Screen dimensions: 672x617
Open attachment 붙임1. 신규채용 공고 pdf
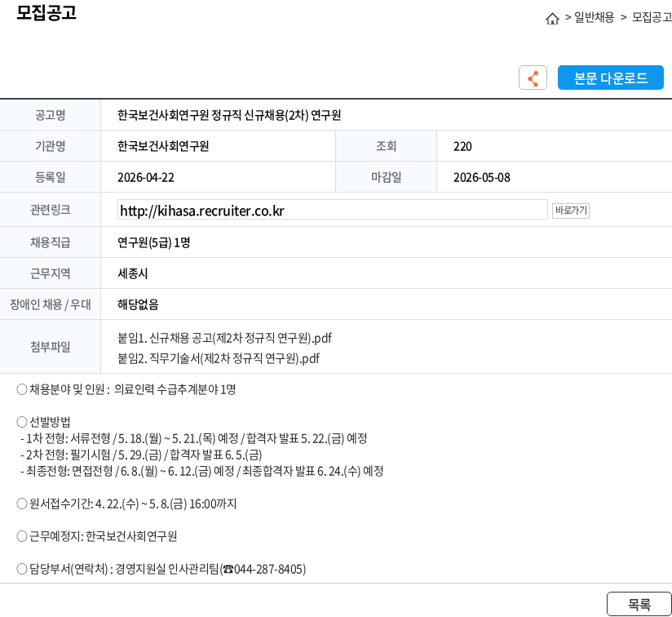pos(224,338)
